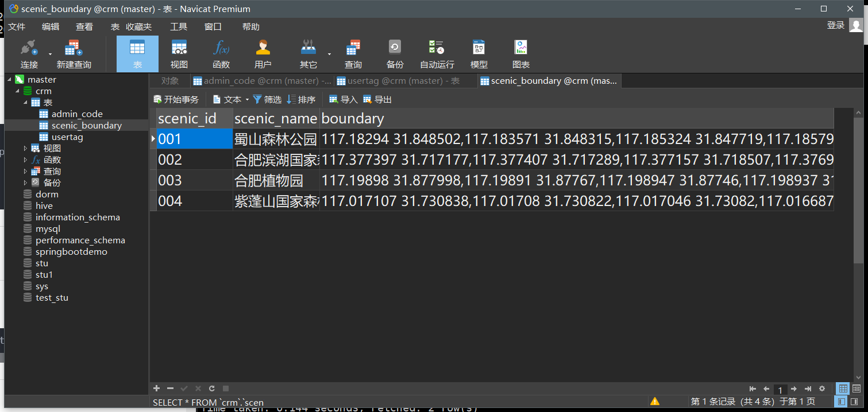Open the 查看 menu
The image size is (868, 412).
pyautogui.click(x=84, y=27)
